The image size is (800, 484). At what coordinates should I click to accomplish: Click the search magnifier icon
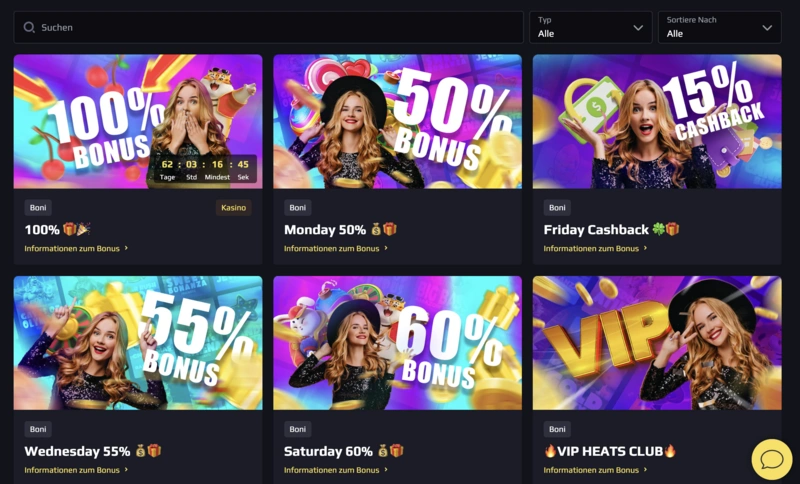click(x=29, y=27)
